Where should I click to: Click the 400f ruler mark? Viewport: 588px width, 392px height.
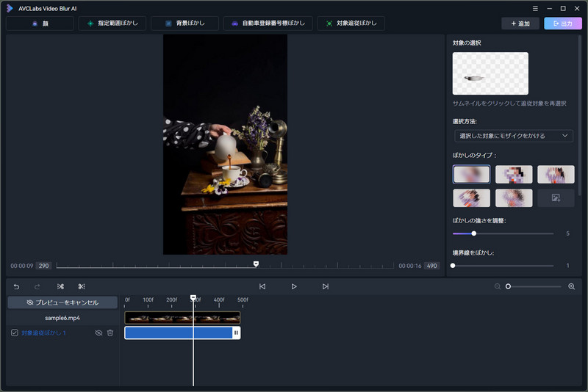click(x=219, y=300)
